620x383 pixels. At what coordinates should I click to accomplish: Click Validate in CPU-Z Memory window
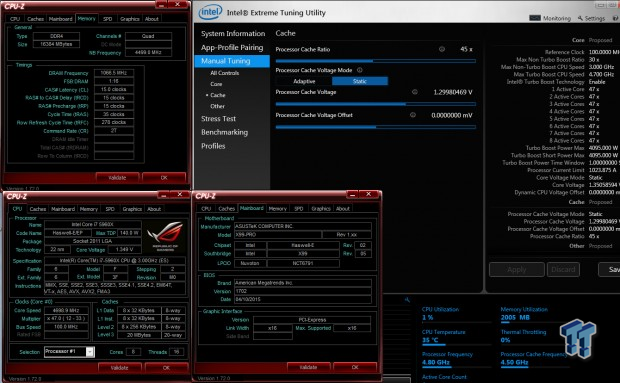pyautogui.click(x=117, y=178)
